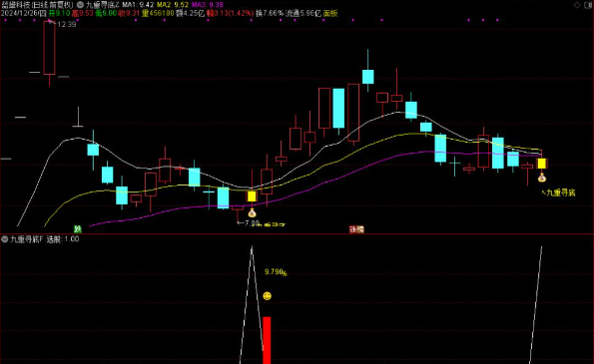Click the yellow candle above 7.88 low
The image size is (594, 364).
tap(252, 196)
